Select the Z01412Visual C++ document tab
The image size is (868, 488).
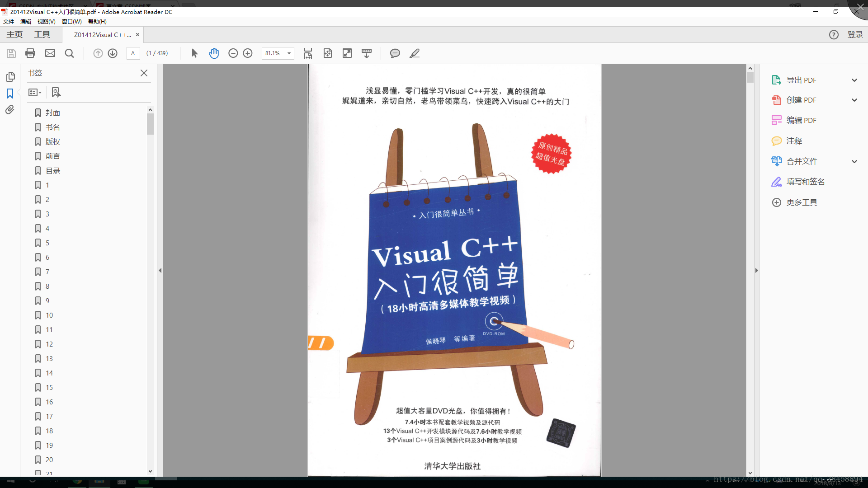103,35
